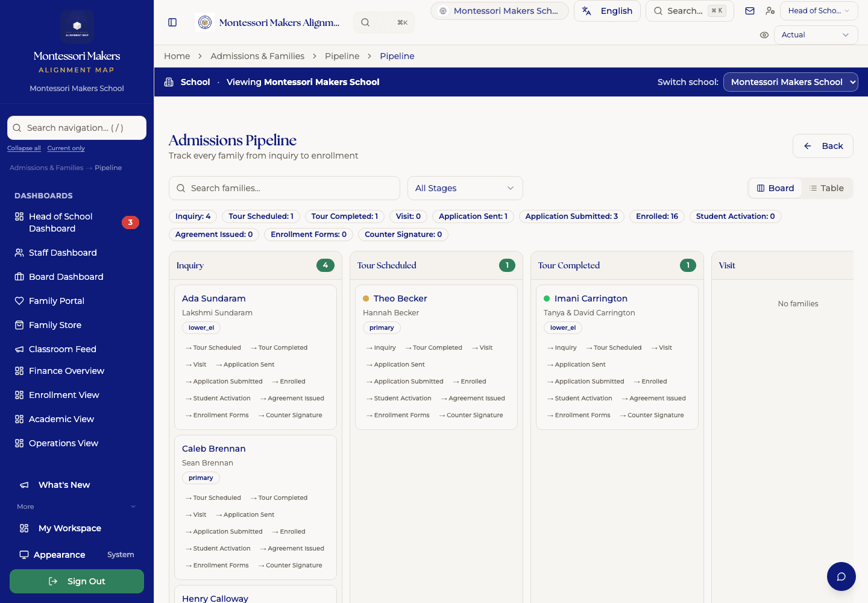Move Theo Becker to Enrolled stage
Viewport: 868px width, 603px height.
click(470, 382)
